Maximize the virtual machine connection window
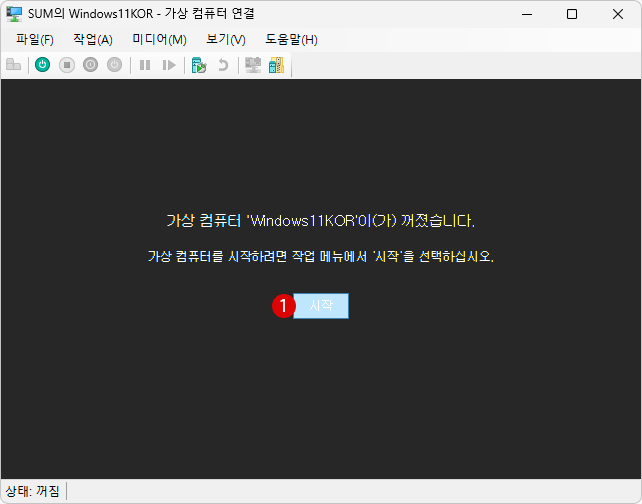Viewport: 642px width, 504px height. (572, 14)
